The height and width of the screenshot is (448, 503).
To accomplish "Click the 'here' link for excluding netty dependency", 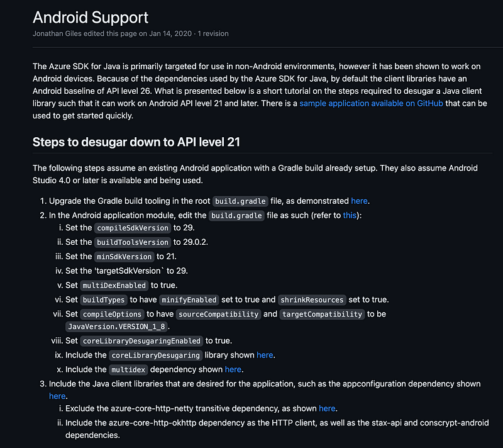I will 327,408.
